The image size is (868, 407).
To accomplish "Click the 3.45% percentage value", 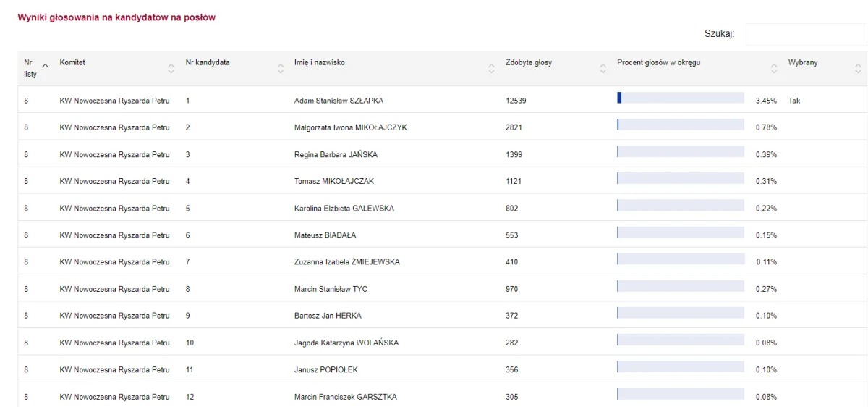I will point(766,101).
